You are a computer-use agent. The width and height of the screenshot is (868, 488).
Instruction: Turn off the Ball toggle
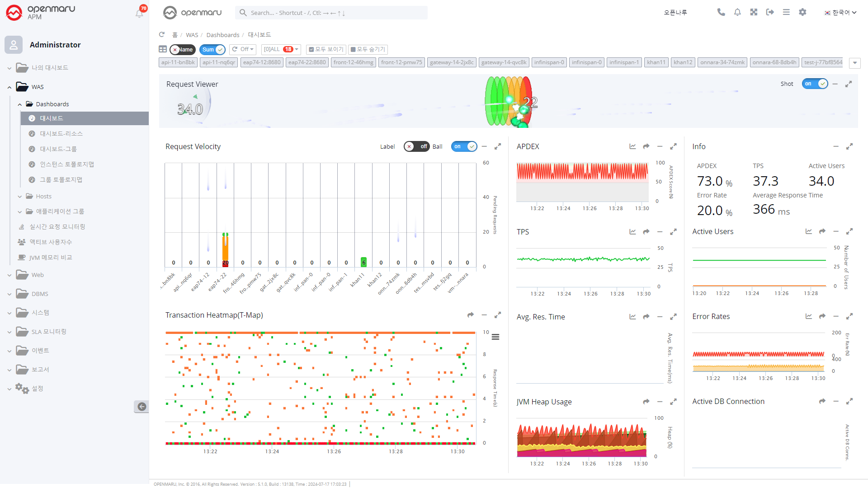tap(464, 146)
